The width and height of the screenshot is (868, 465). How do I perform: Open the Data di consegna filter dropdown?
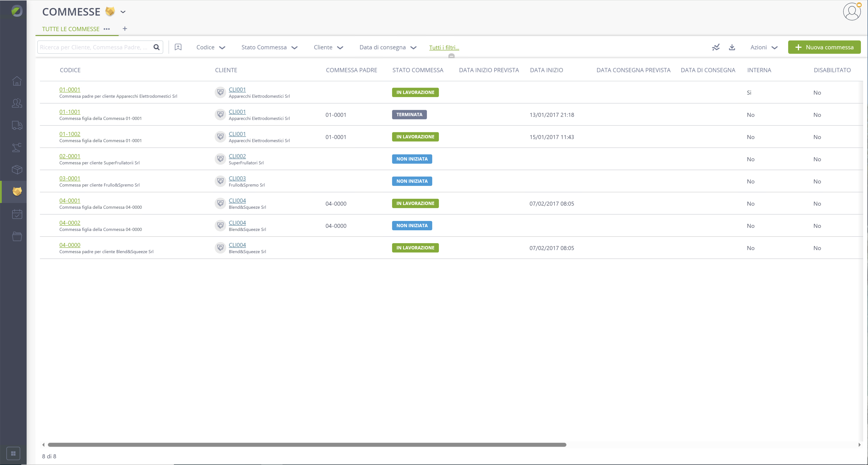tap(388, 47)
